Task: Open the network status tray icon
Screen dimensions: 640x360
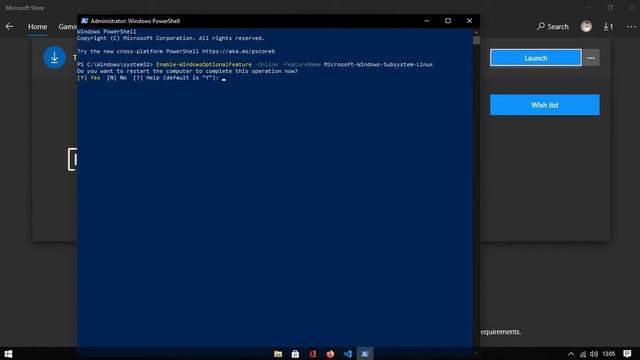Action: (583, 354)
